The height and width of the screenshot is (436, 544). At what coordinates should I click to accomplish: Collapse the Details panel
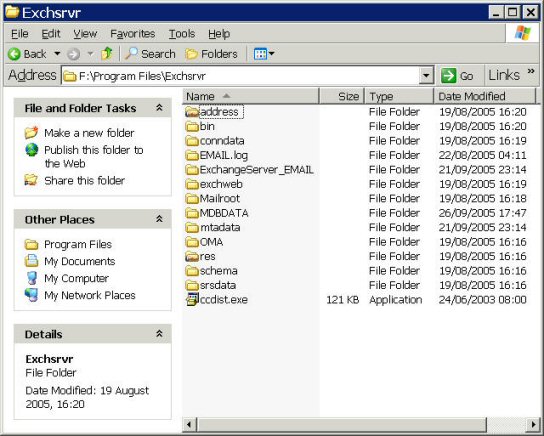click(159, 334)
